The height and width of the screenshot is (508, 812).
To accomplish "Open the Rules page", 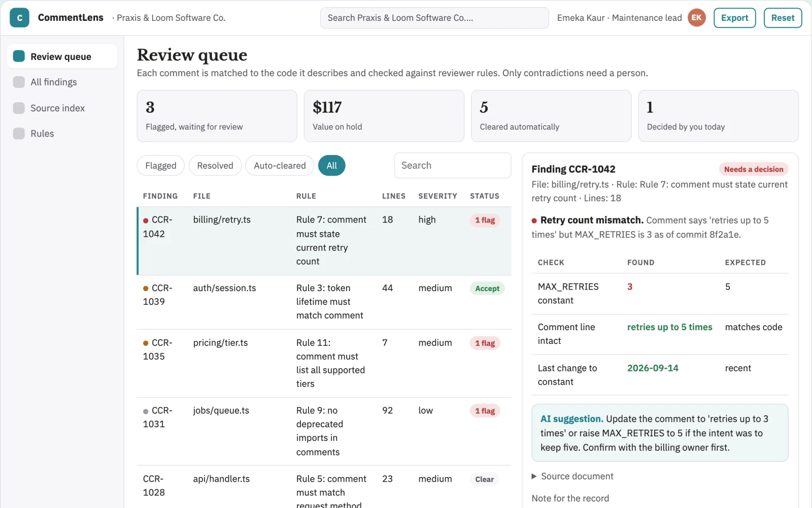I will click(62, 133).
